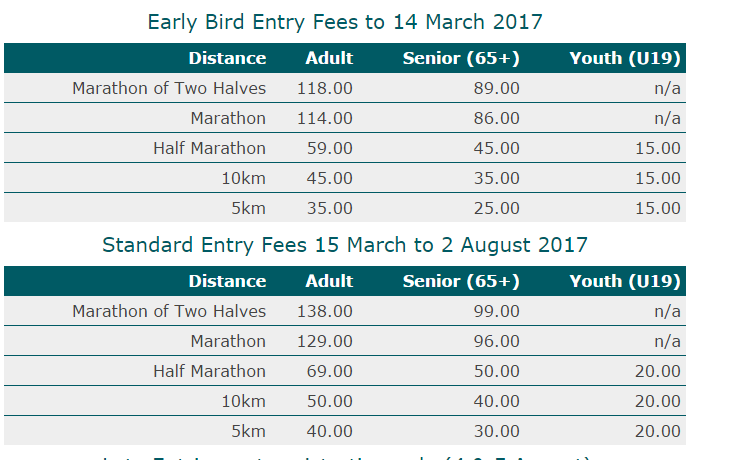The height and width of the screenshot is (460, 748).
Task: Click the 59.00 Half Marathon adult fee
Action: [x=330, y=148]
